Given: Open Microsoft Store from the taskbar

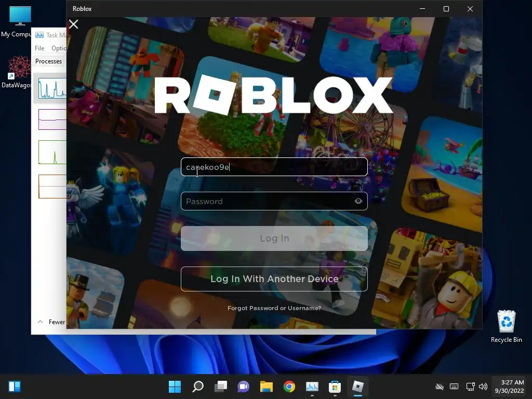Looking at the screenshot, I should [335, 386].
